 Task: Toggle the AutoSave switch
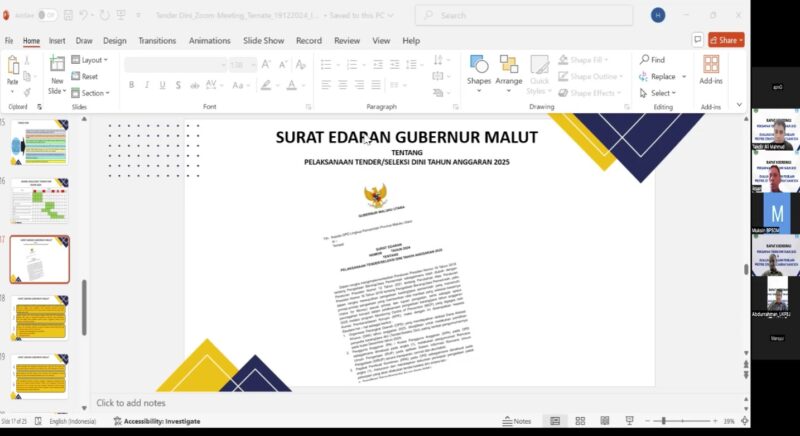pyautogui.click(x=46, y=15)
